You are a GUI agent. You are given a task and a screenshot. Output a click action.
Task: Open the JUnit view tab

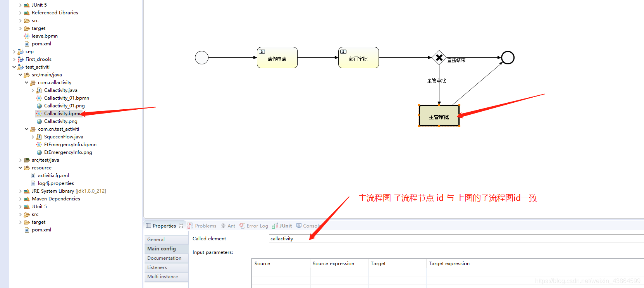pos(282,226)
